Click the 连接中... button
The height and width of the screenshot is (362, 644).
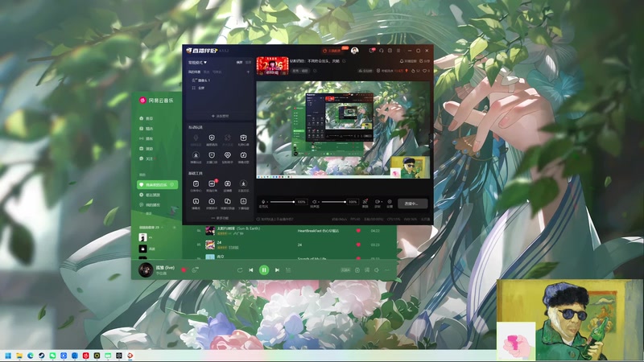tap(413, 204)
